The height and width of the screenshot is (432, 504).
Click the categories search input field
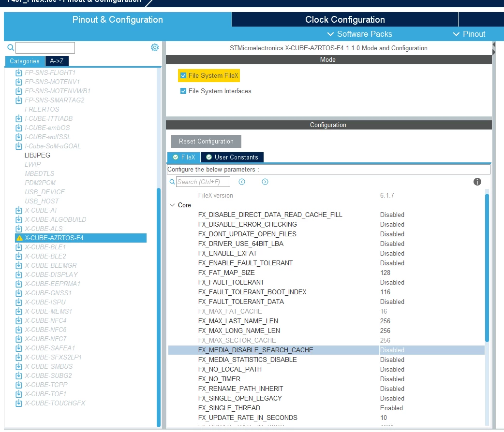click(45, 48)
